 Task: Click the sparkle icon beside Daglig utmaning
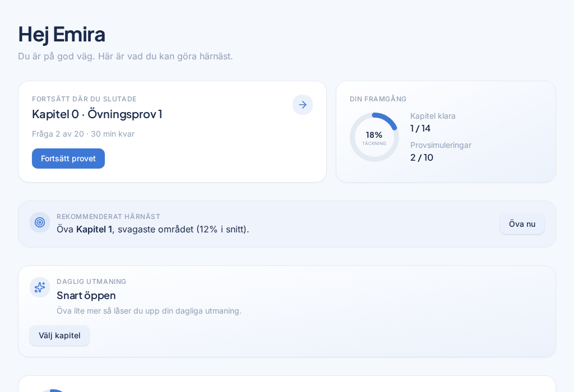40,287
